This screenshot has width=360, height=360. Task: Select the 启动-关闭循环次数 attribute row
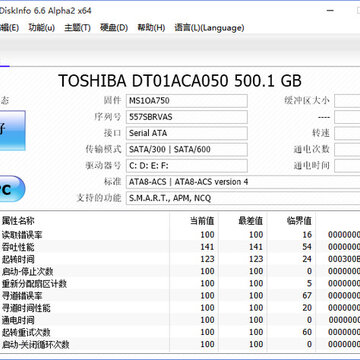[x=180, y=344]
